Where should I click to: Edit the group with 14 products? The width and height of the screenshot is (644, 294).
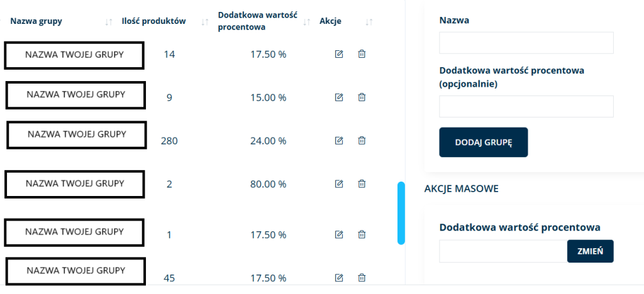[339, 54]
